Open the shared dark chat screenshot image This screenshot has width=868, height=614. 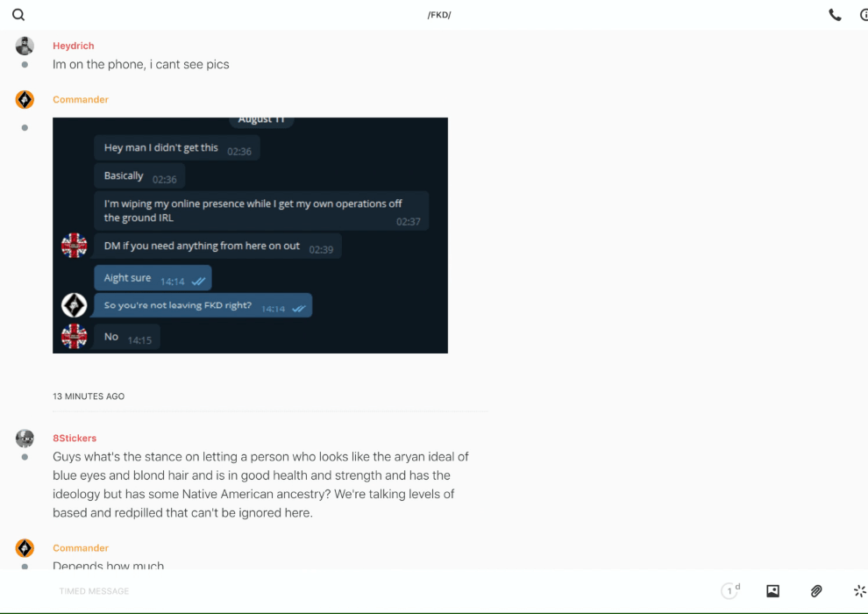coord(250,235)
